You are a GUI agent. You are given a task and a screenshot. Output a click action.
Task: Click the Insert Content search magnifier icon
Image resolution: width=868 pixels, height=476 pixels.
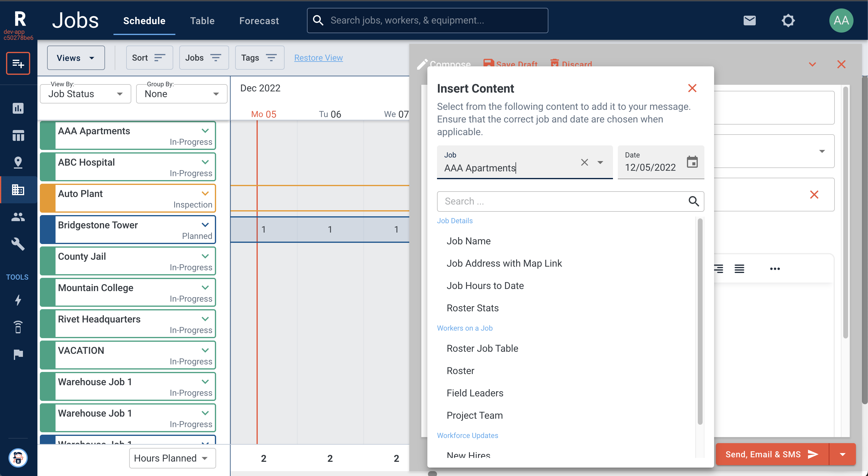point(694,201)
